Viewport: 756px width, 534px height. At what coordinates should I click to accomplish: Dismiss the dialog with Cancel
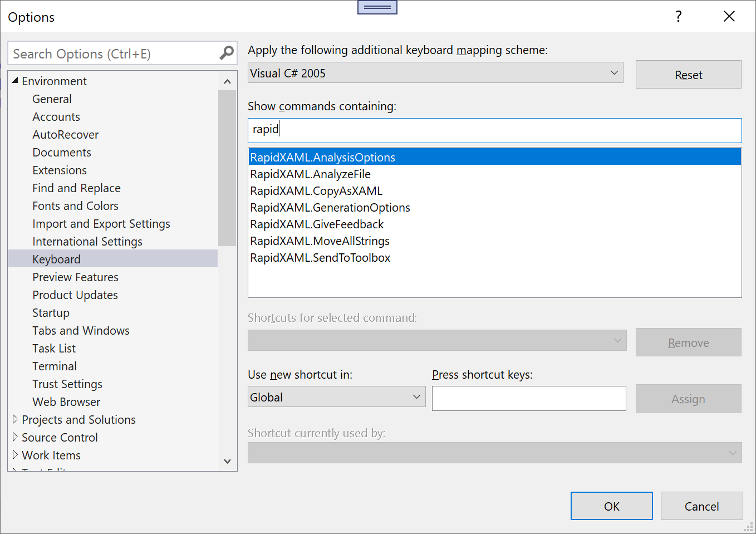point(701,506)
